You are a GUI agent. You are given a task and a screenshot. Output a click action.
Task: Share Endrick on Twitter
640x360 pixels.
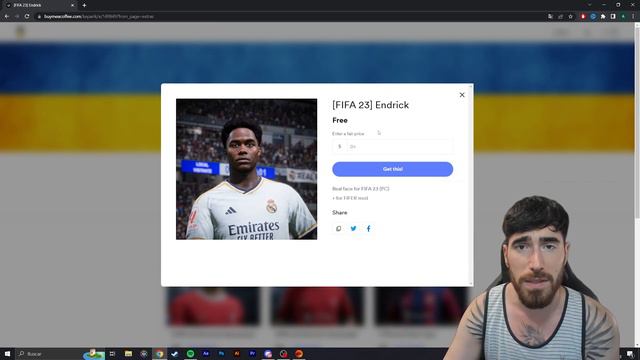[x=353, y=229]
